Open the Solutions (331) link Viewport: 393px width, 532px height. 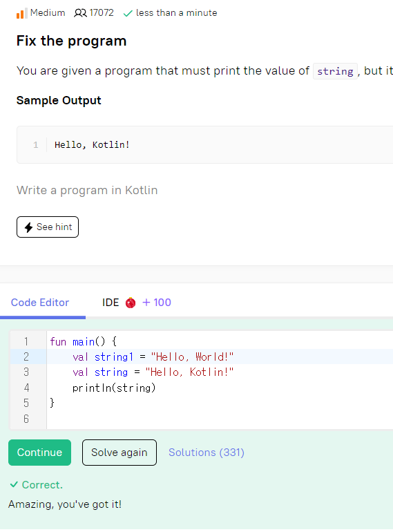coord(207,453)
